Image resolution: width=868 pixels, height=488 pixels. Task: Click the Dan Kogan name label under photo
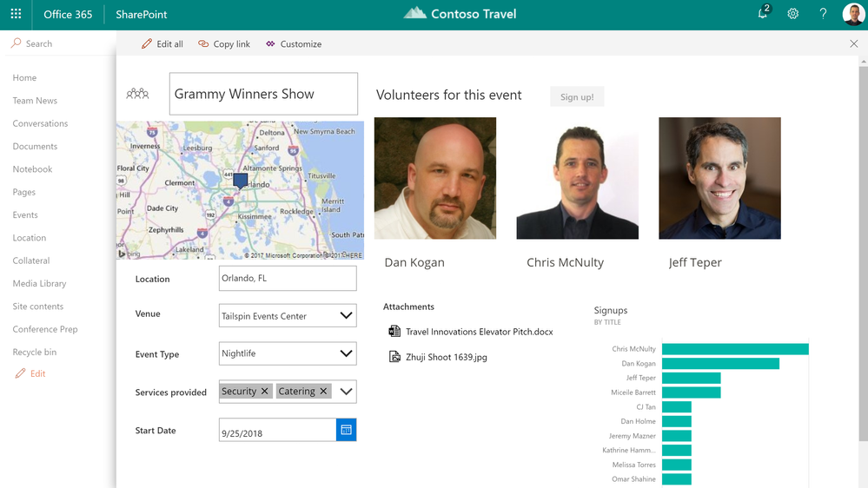pos(414,262)
